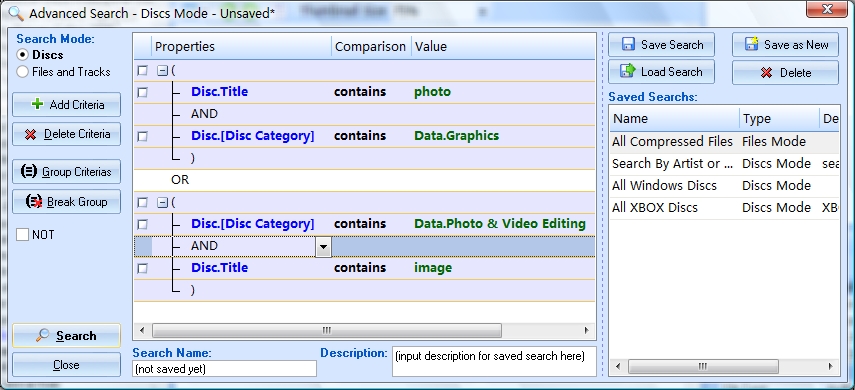The height and width of the screenshot is (390, 855).
Task: Click the criteria list horizontal scrollbar
Action: pos(365,330)
